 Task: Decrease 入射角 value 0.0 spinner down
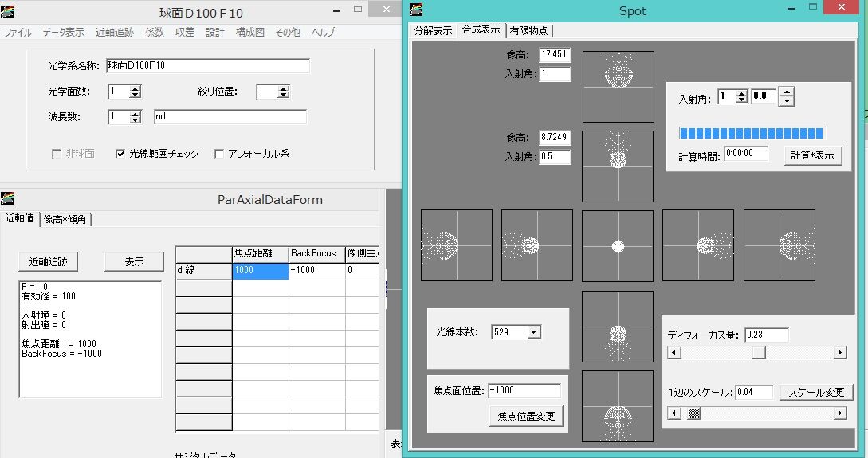click(787, 101)
